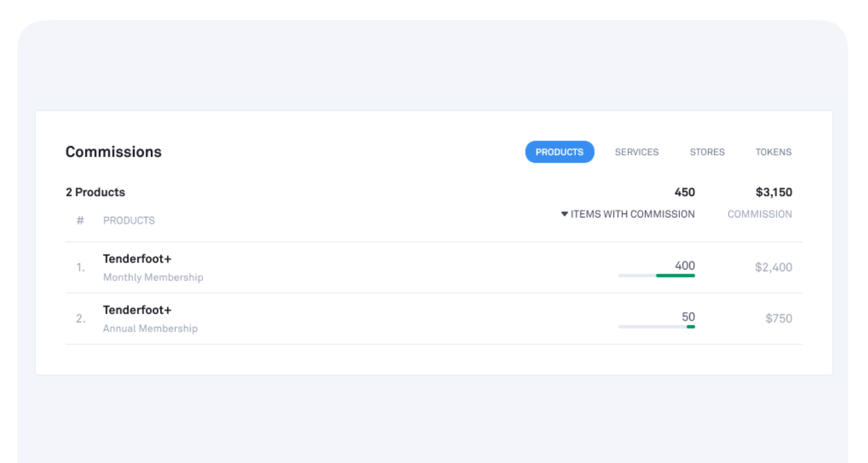The width and height of the screenshot is (868, 463).
Task: Open the Tenderfoot+ Monthly Membership product name
Action: click(137, 259)
